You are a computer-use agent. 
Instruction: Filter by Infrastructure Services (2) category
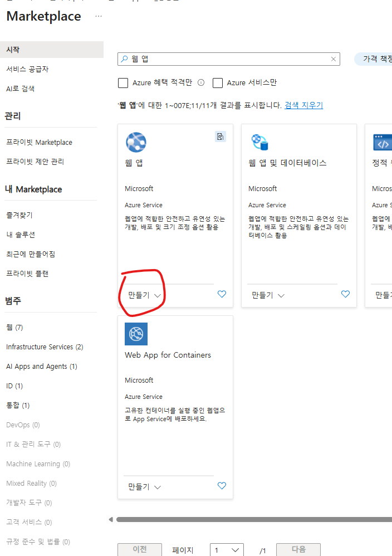45,347
